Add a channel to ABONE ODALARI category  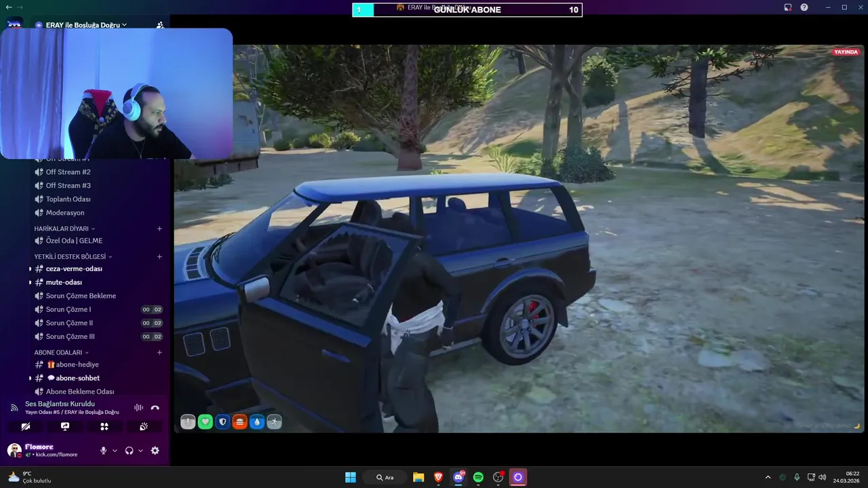[159, 352]
